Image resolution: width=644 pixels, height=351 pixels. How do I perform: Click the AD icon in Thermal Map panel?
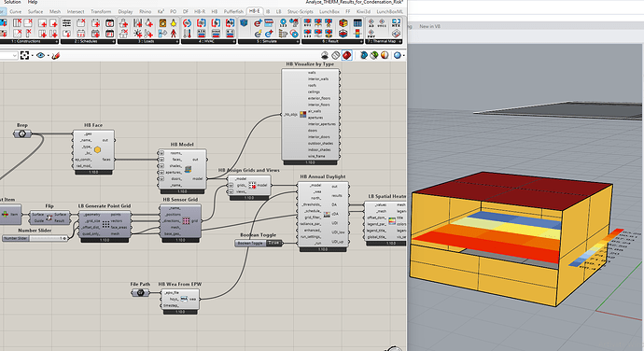tap(371, 22)
